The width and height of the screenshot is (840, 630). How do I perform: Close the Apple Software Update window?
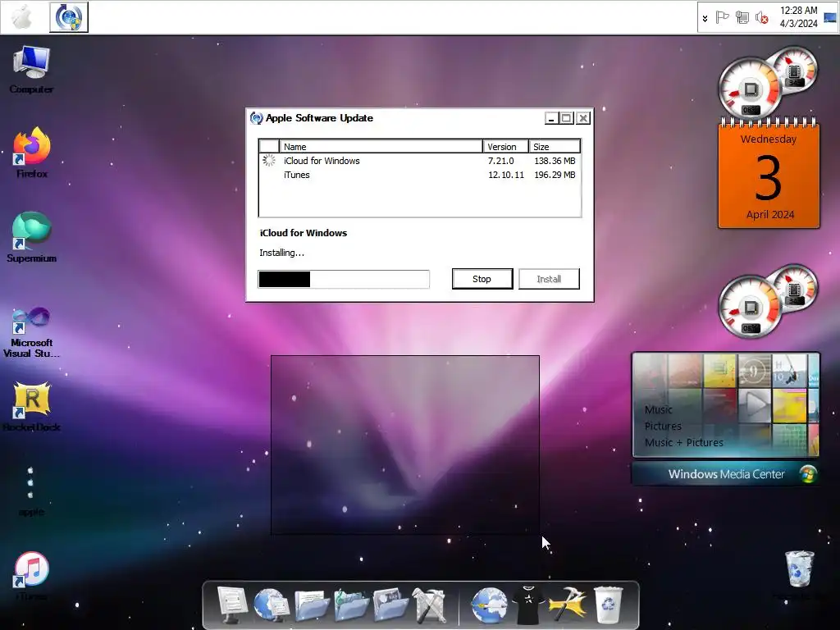[583, 118]
